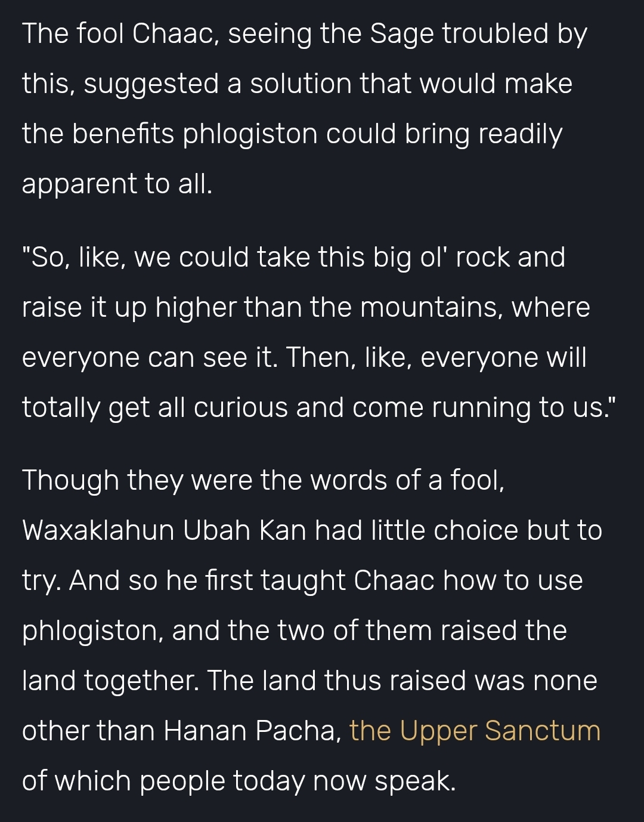Click the word totally
644x822 pixels.
click(x=61, y=408)
